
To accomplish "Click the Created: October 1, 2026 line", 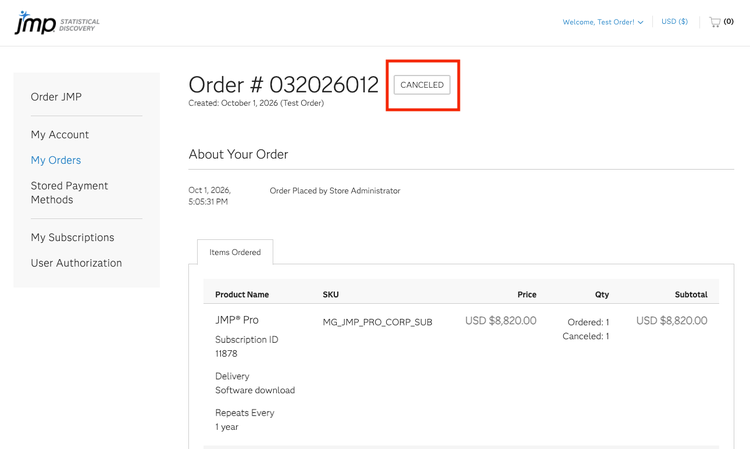I will (256, 103).
